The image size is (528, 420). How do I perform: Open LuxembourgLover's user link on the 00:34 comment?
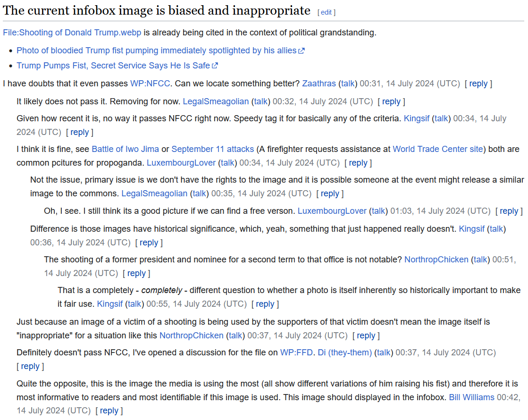pyautogui.click(x=181, y=163)
